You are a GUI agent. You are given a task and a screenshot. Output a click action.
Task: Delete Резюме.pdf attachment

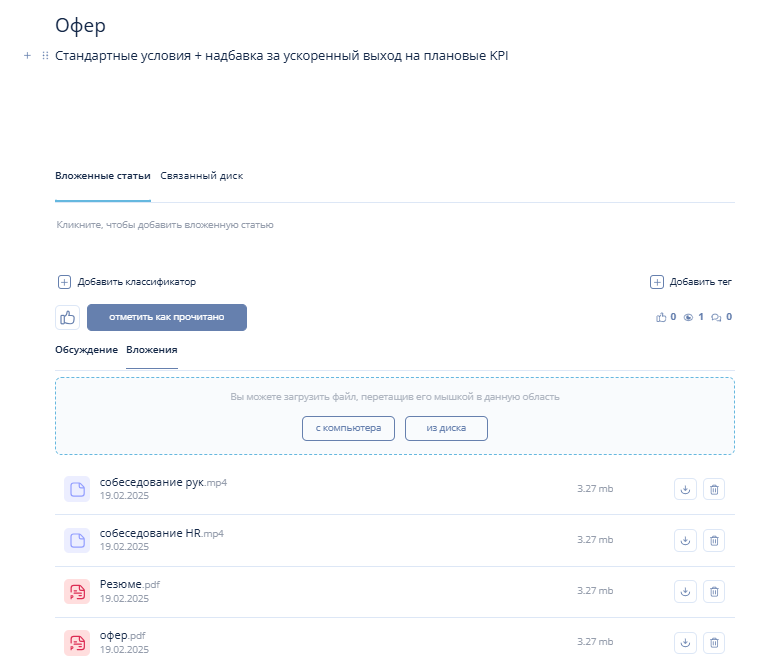714,592
